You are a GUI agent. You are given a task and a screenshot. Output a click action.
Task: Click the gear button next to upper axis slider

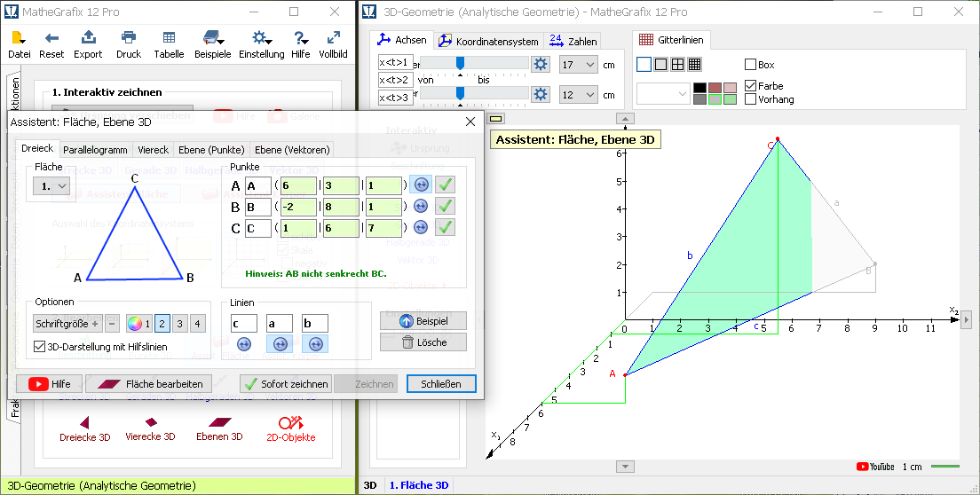[x=540, y=64]
